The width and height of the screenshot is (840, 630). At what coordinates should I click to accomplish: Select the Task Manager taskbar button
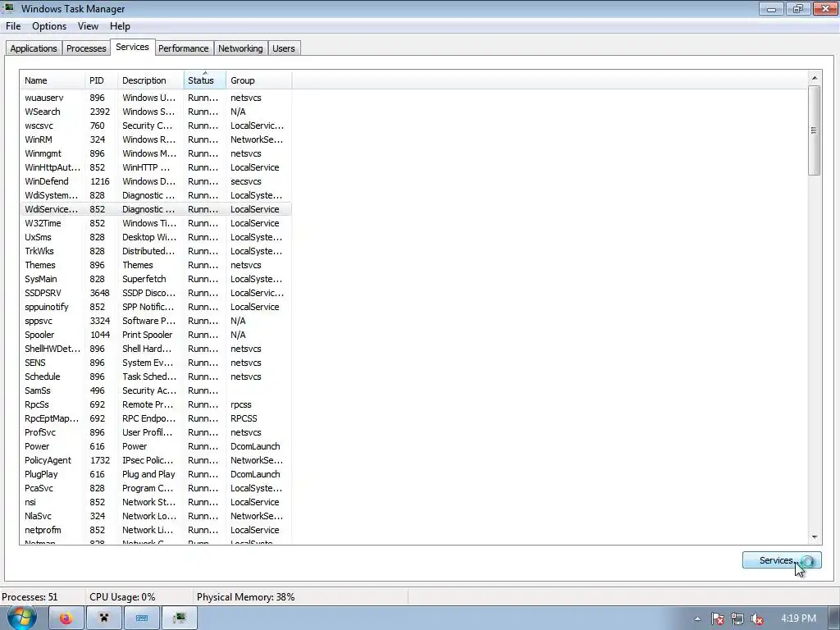(180, 619)
